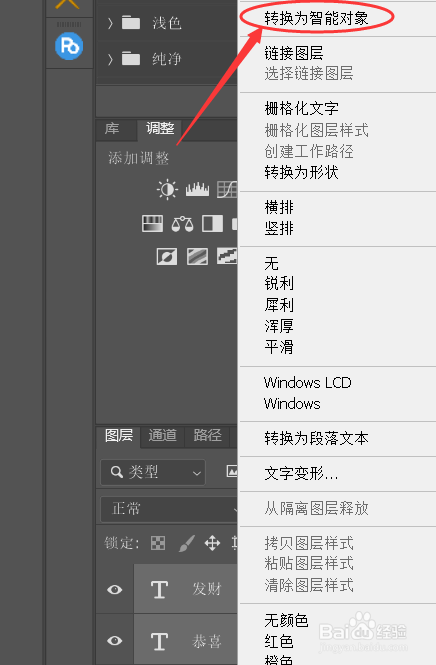The width and height of the screenshot is (436, 665).
Task: Click 选择链接图层 menu entry
Action: point(309,73)
